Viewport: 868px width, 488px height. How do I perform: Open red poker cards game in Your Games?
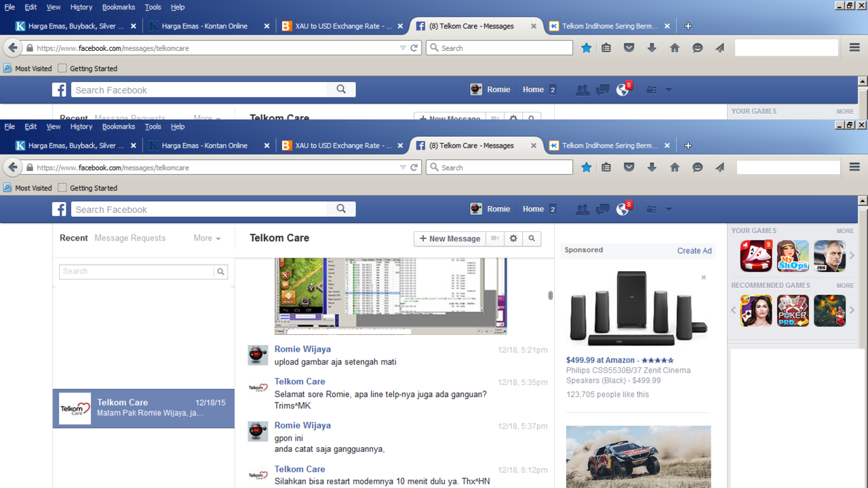(x=756, y=256)
